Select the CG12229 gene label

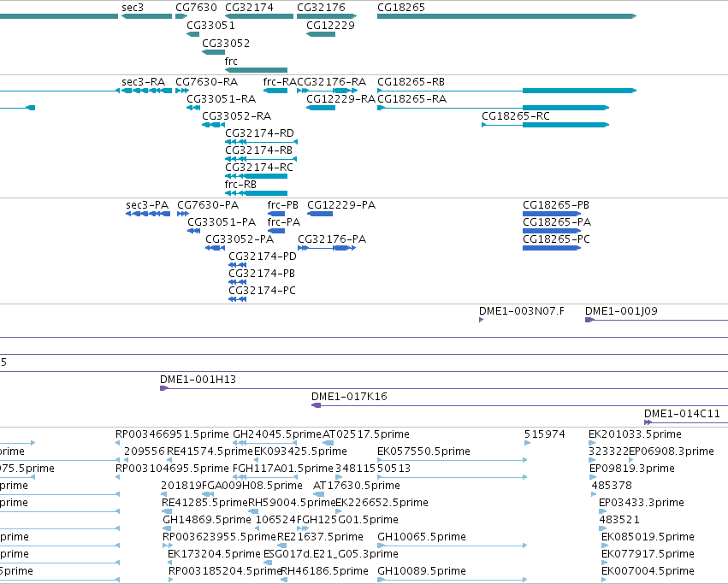(x=330, y=26)
